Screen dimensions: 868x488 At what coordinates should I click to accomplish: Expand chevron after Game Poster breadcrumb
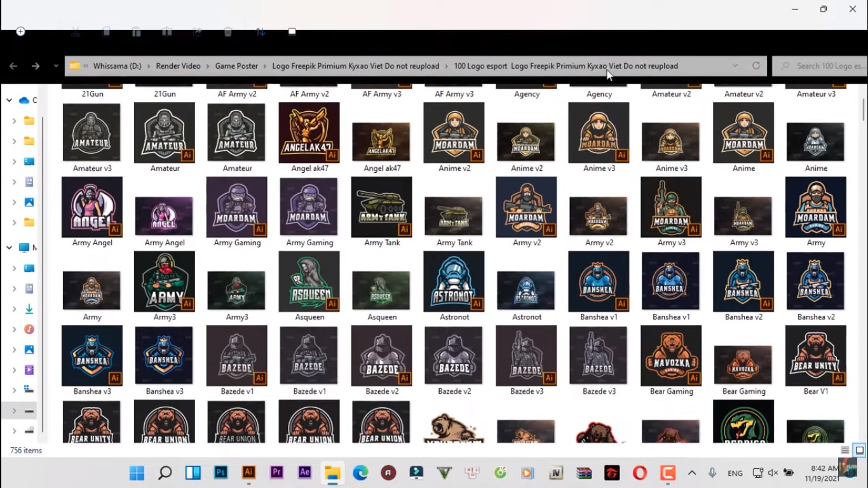pos(266,66)
